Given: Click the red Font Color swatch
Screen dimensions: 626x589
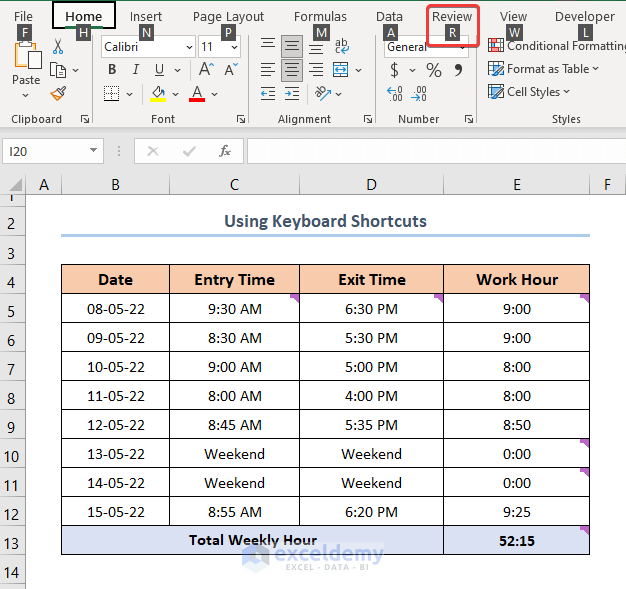Looking at the screenshot, I should tap(197, 94).
